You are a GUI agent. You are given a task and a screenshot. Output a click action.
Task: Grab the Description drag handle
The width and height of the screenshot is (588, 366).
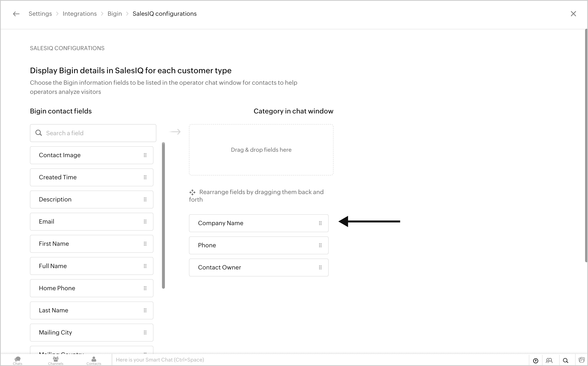tap(145, 200)
